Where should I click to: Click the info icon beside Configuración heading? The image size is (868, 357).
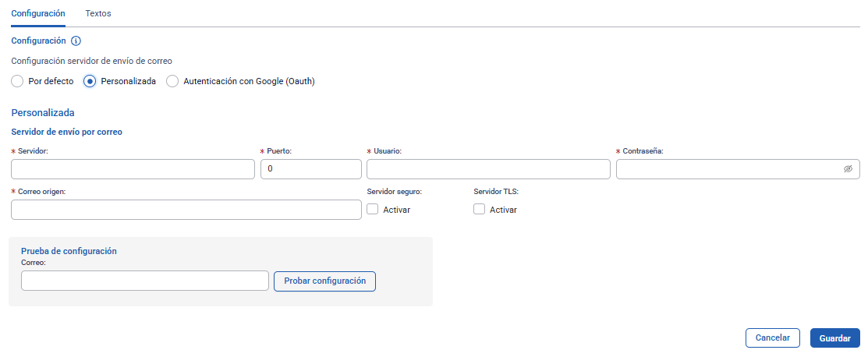coord(76,41)
